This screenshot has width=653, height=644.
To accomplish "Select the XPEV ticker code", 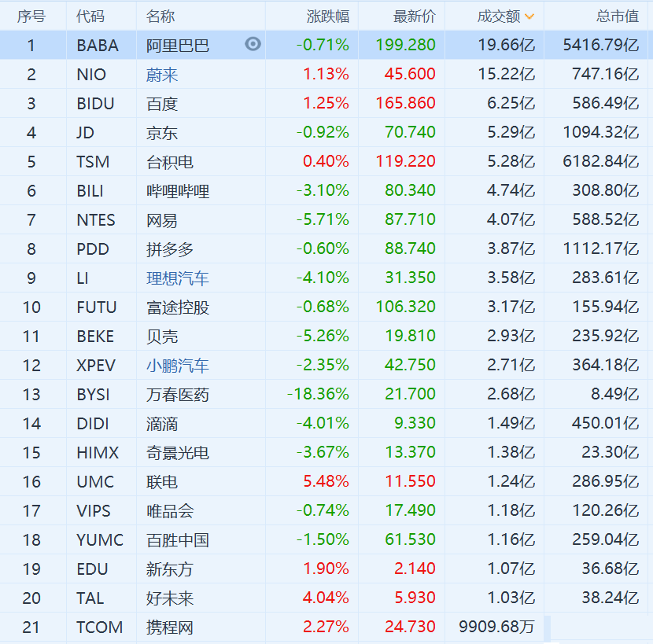I will 96,366.
